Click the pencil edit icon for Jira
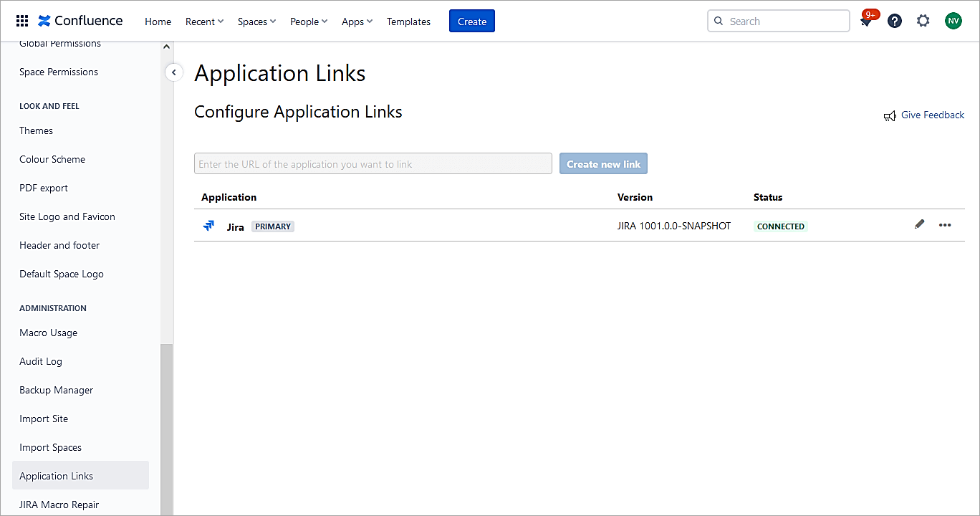This screenshot has height=516, width=980. (920, 224)
